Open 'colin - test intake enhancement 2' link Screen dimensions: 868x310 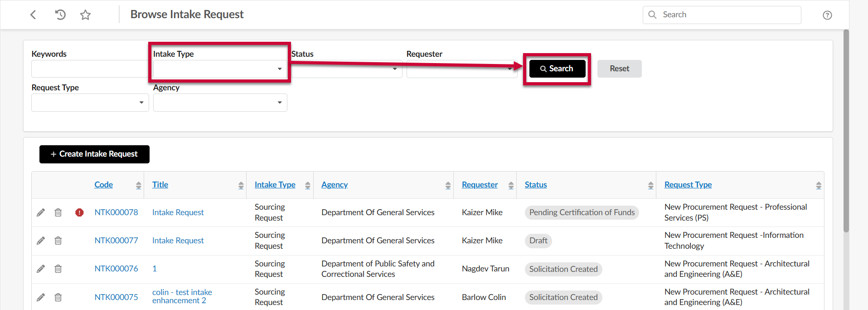[x=182, y=296]
